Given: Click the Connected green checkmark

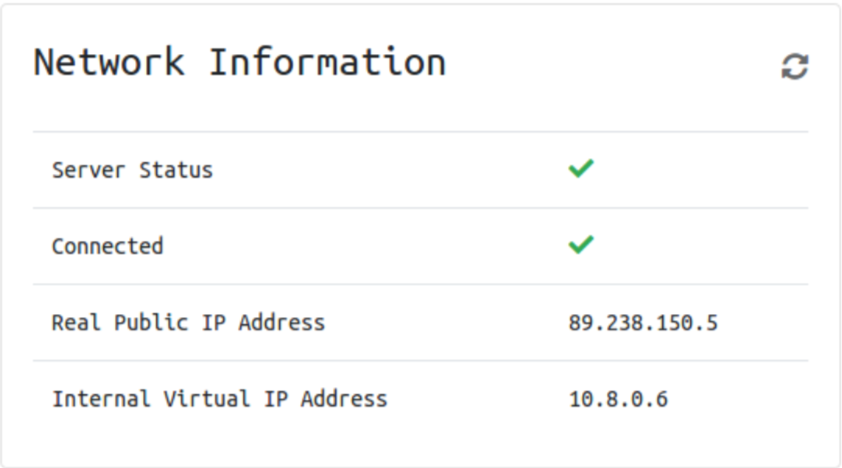Looking at the screenshot, I should [580, 245].
